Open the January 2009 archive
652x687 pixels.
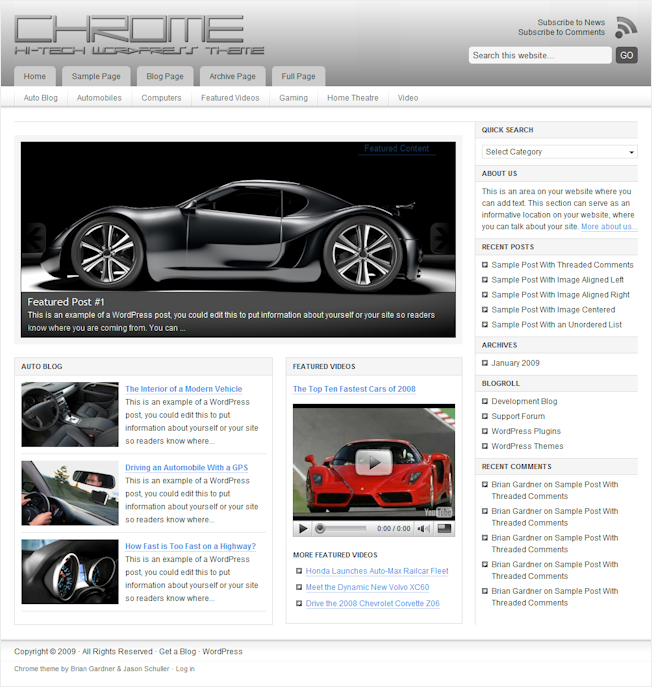[x=515, y=363]
